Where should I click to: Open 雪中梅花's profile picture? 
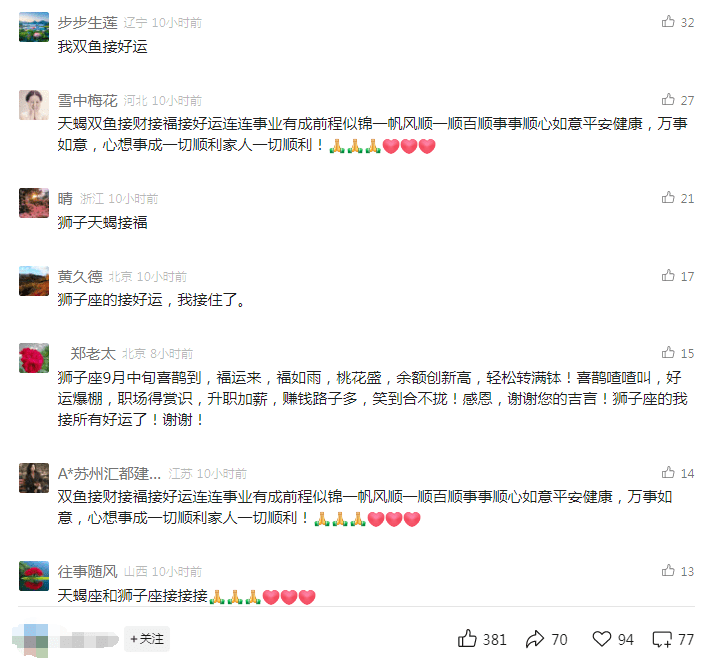[34, 105]
